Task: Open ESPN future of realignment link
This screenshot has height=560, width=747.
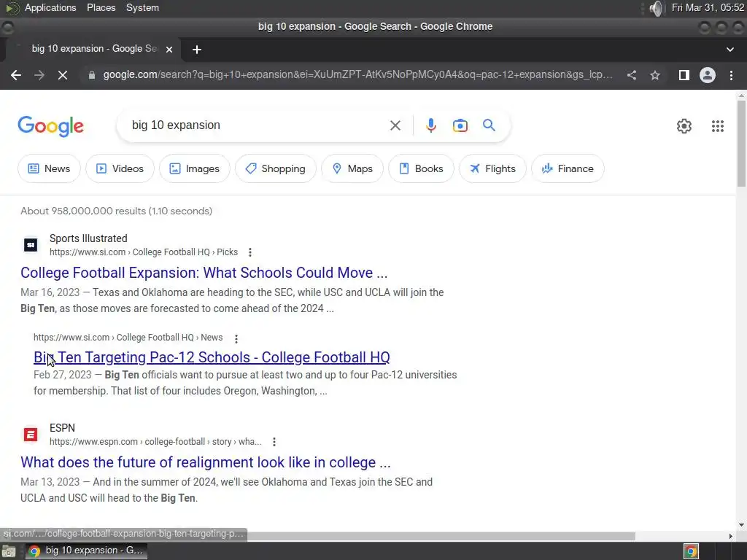Action: coord(205,462)
